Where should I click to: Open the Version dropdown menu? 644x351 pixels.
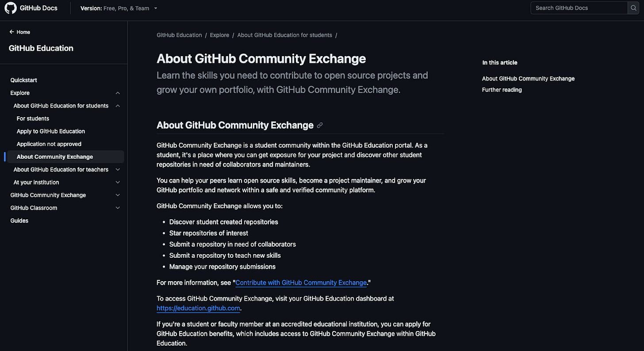click(119, 8)
